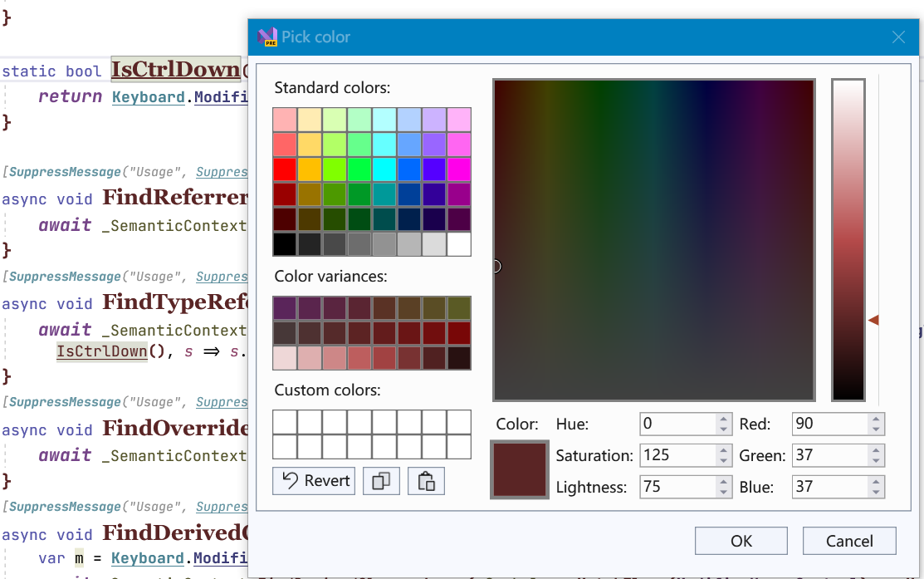
Task: Paste a color from clipboard
Action: (x=426, y=480)
